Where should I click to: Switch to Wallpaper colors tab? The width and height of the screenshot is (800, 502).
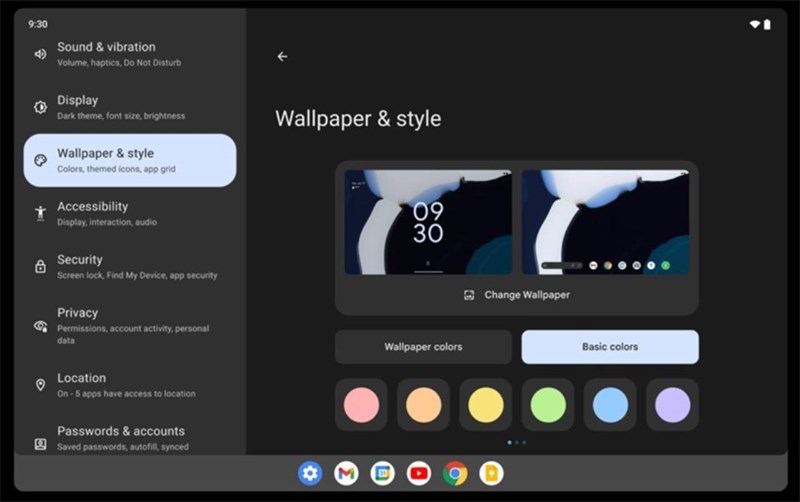pyautogui.click(x=423, y=347)
